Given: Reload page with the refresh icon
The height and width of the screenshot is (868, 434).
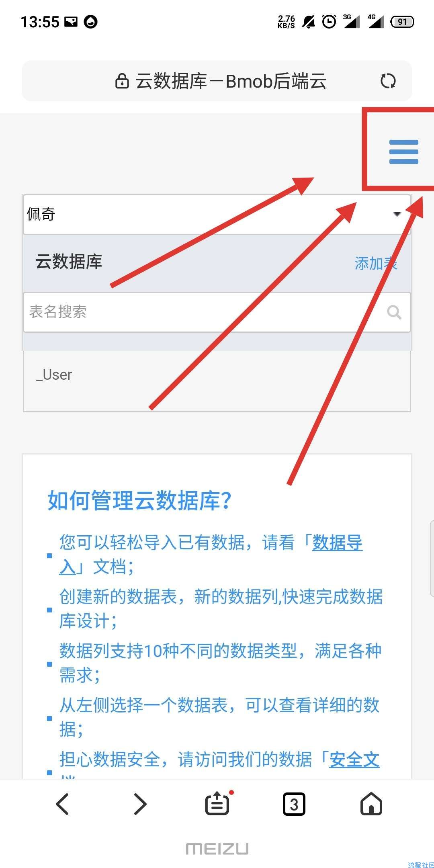Looking at the screenshot, I should [x=388, y=81].
